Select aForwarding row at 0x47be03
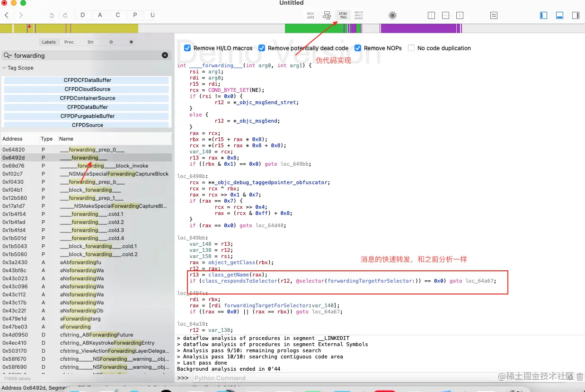Viewport: 585px width, 392px height. tap(86, 327)
